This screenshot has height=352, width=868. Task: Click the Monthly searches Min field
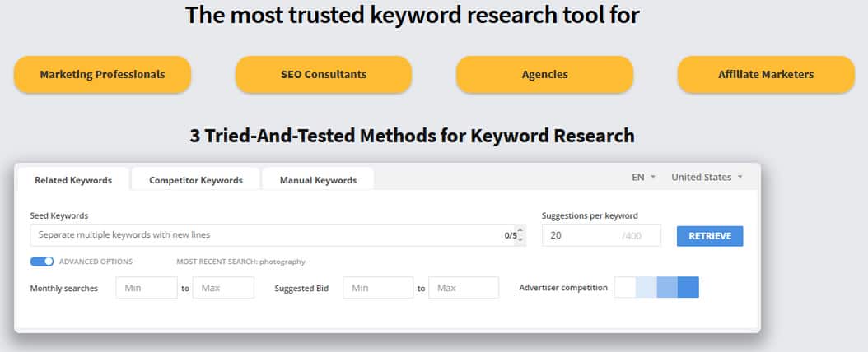(x=147, y=288)
